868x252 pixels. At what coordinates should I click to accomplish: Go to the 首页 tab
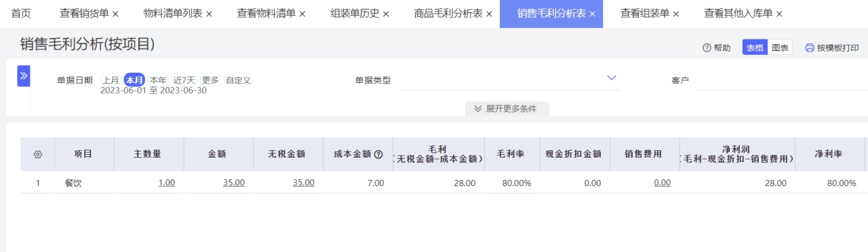coord(21,14)
